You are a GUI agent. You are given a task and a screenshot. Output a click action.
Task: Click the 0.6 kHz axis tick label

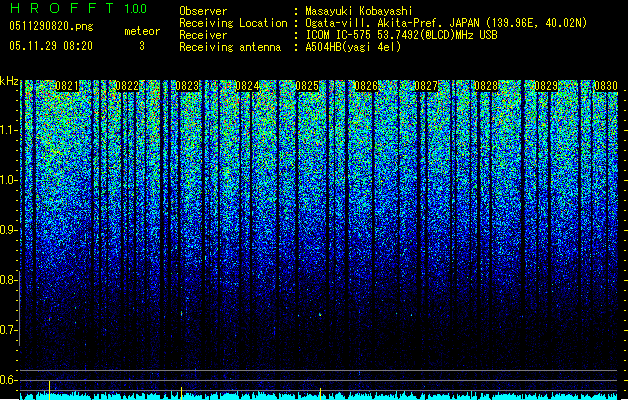[x=8, y=380]
